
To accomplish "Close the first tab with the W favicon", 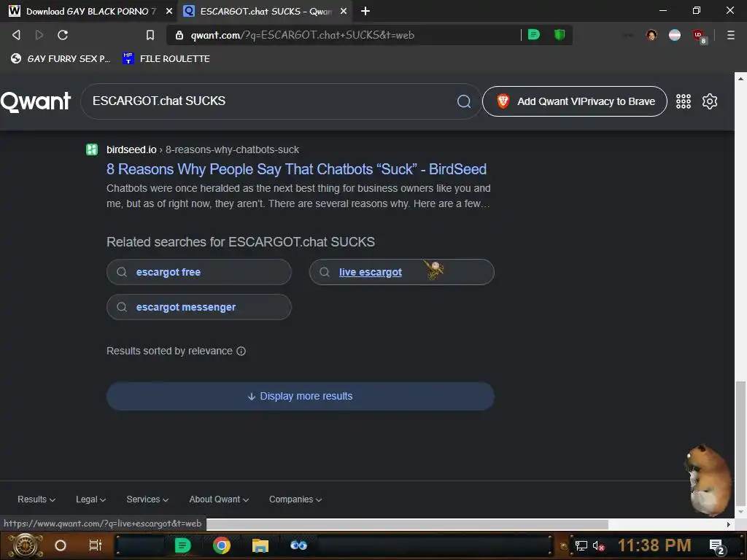I will pyautogui.click(x=169, y=11).
